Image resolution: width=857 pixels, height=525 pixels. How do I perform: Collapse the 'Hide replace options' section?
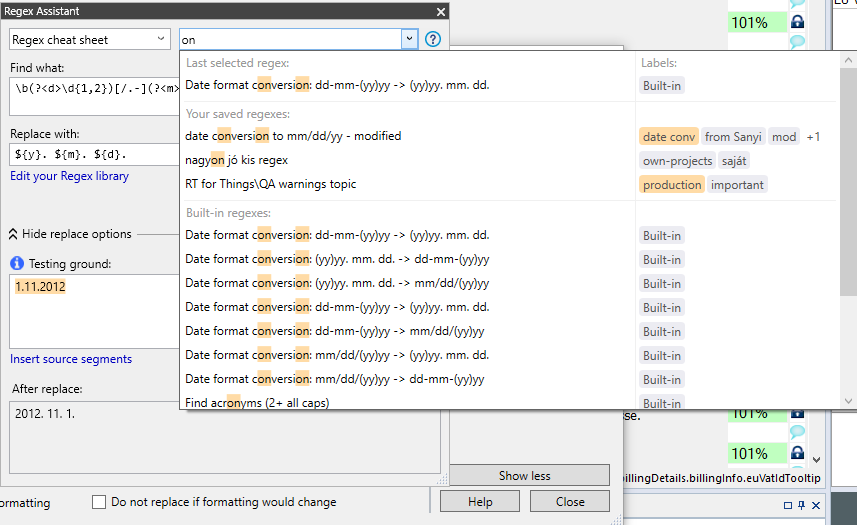click(x=70, y=234)
